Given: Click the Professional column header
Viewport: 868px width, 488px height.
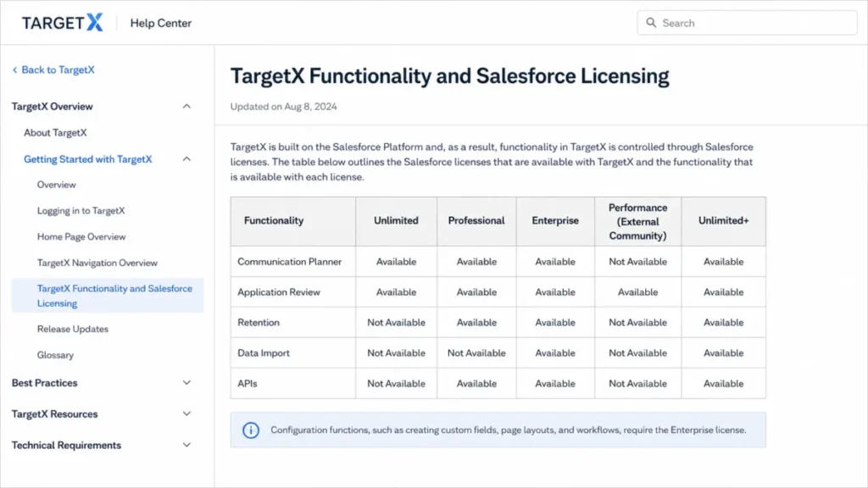Looking at the screenshot, I should 476,221.
